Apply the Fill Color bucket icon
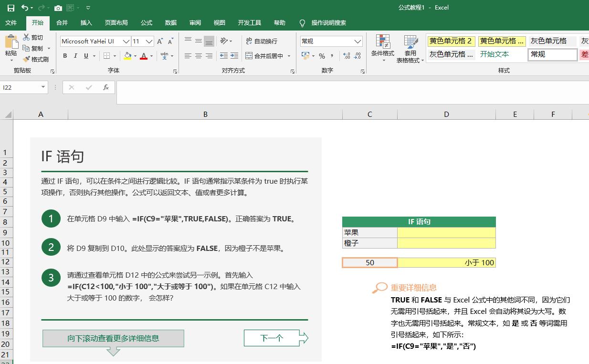Image resolution: width=589 pixels, height=364 pixels. [x=128, y=56]
